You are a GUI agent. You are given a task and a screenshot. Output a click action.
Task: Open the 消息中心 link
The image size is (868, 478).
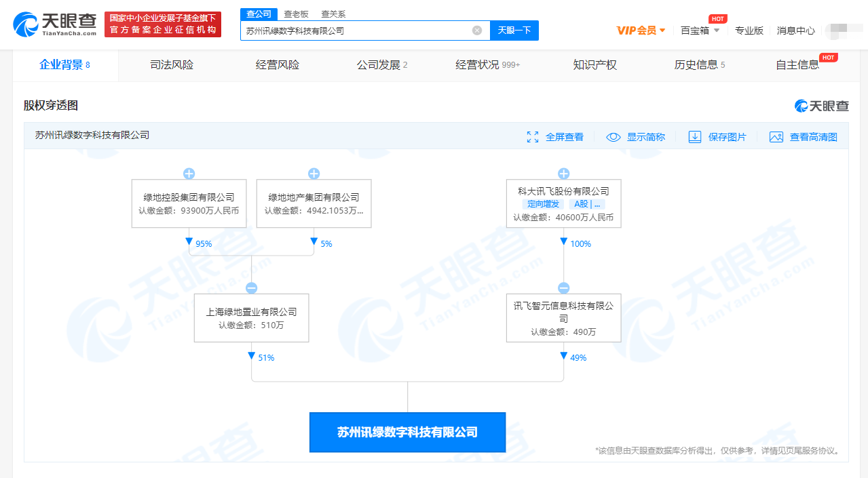tap(795, 31)
